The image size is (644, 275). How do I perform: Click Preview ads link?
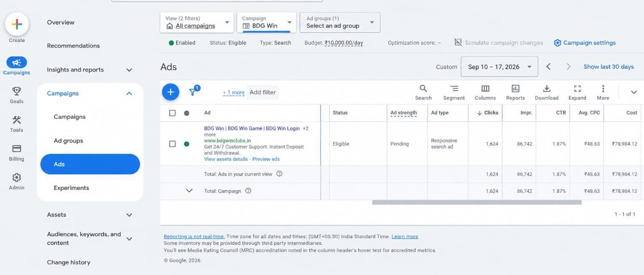pos(266,159)
